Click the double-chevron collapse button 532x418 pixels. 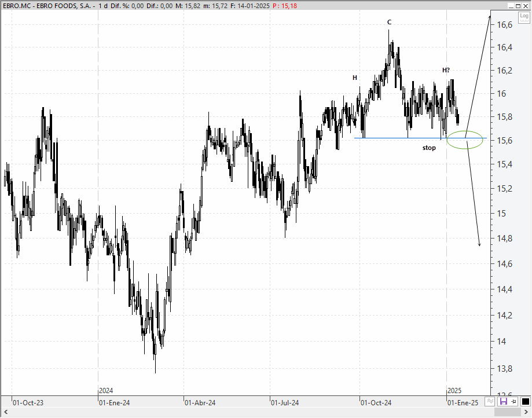click(490, 401)
